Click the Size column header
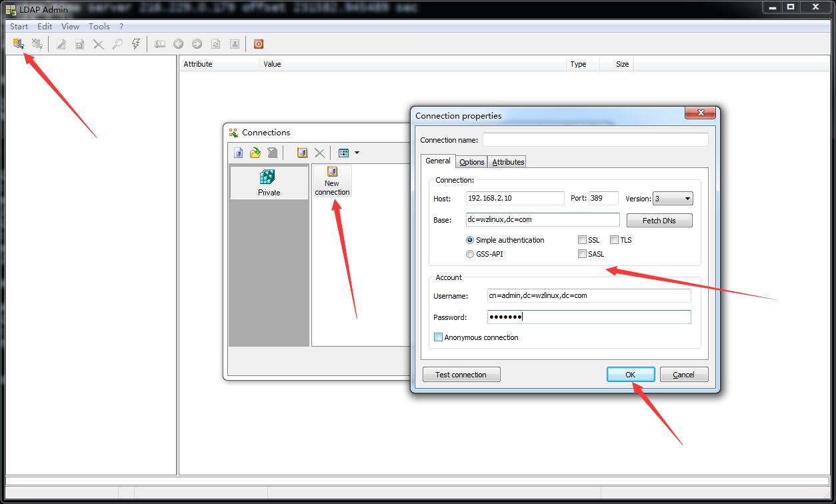 pos(617,64)
